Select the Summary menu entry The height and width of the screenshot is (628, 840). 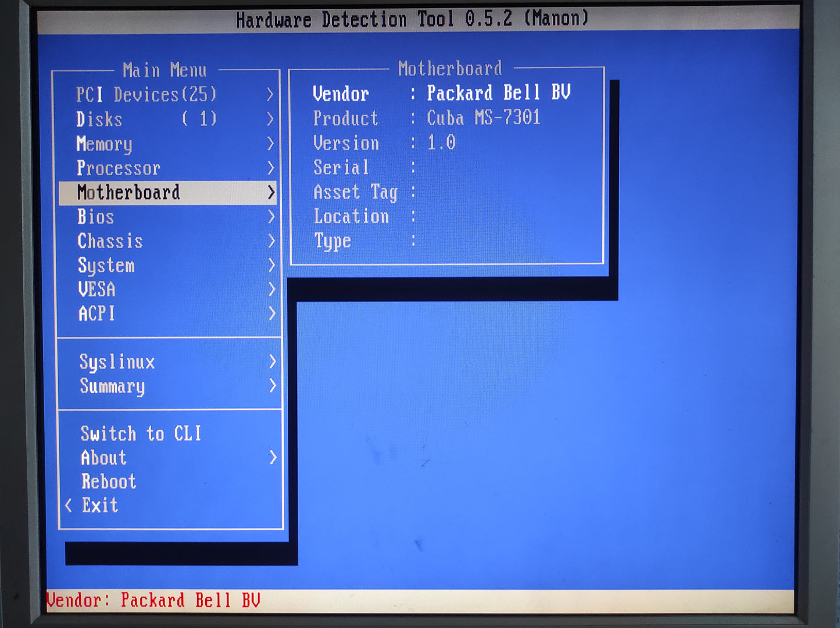pos(113,386)
